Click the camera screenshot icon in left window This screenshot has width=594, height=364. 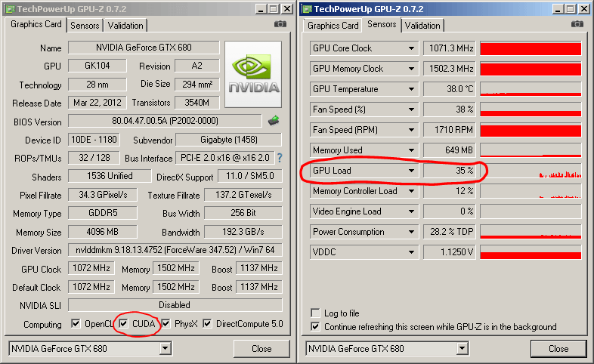click(x=280, y=24)
